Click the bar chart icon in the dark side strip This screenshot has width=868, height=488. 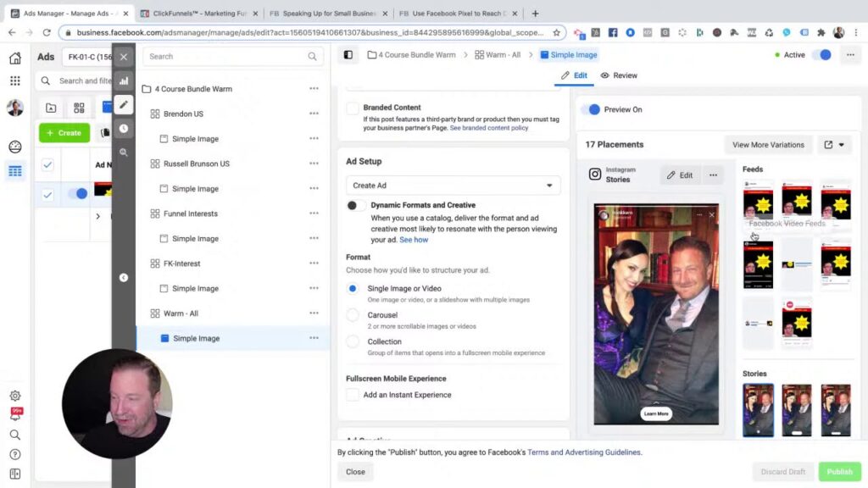(x=124, y=81)
